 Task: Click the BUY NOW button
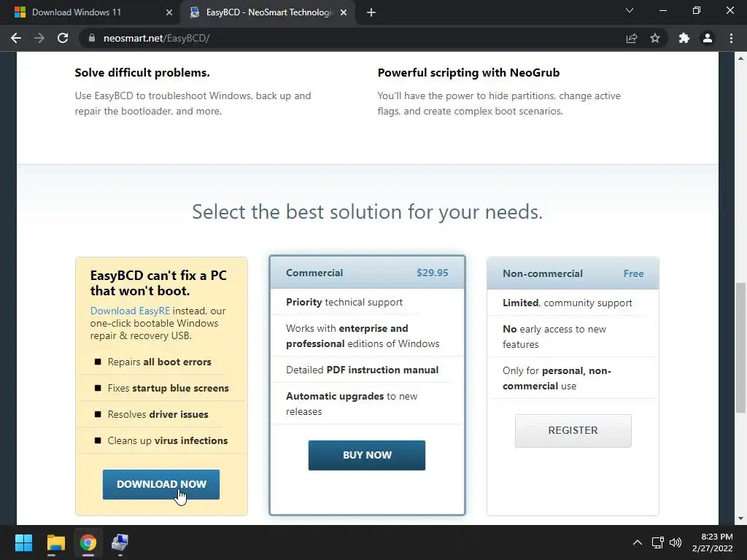coord(367,455)
